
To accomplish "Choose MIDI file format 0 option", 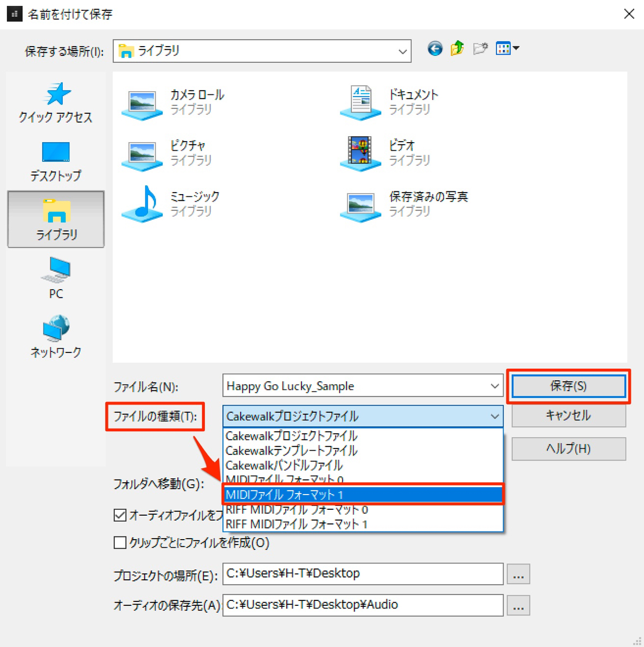I will point(363,479).
